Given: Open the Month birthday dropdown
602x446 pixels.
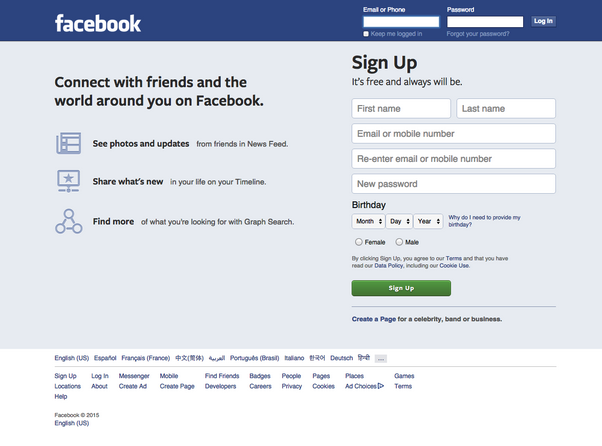Looking at the screenshot, I should 368,221.
